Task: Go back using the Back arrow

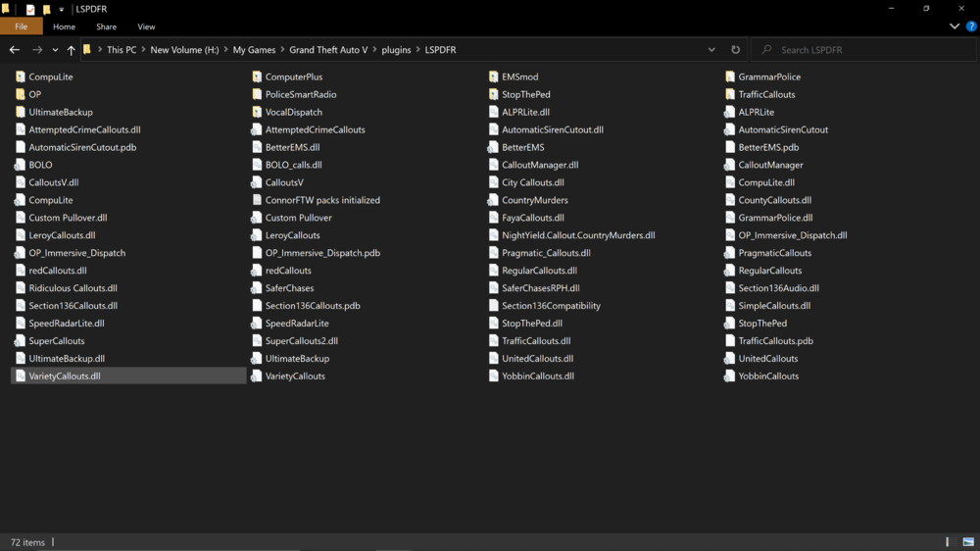Action: (15, 49)
